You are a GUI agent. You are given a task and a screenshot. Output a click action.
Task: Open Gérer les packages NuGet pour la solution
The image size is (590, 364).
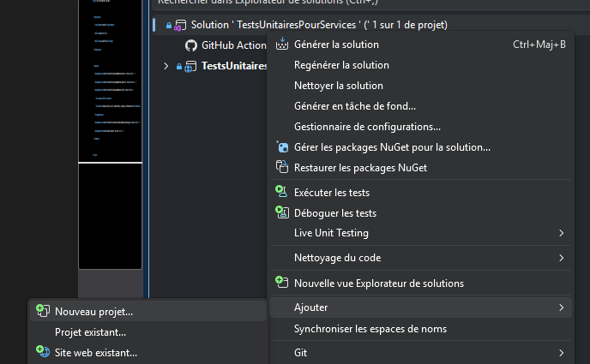click(421, 147)
